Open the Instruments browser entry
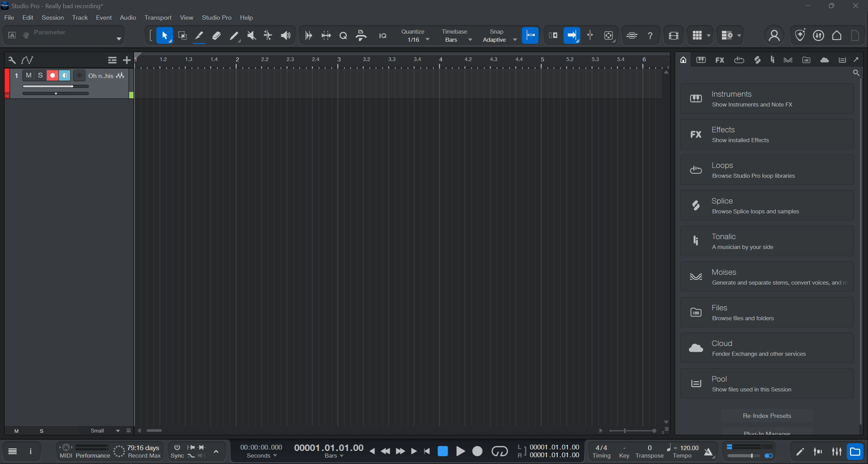This screenshot has width=868, height=464. 767,99
